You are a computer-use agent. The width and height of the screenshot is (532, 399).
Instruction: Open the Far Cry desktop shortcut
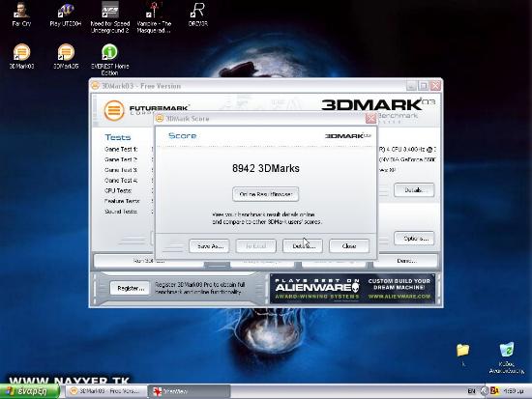[x=21, y=14]
